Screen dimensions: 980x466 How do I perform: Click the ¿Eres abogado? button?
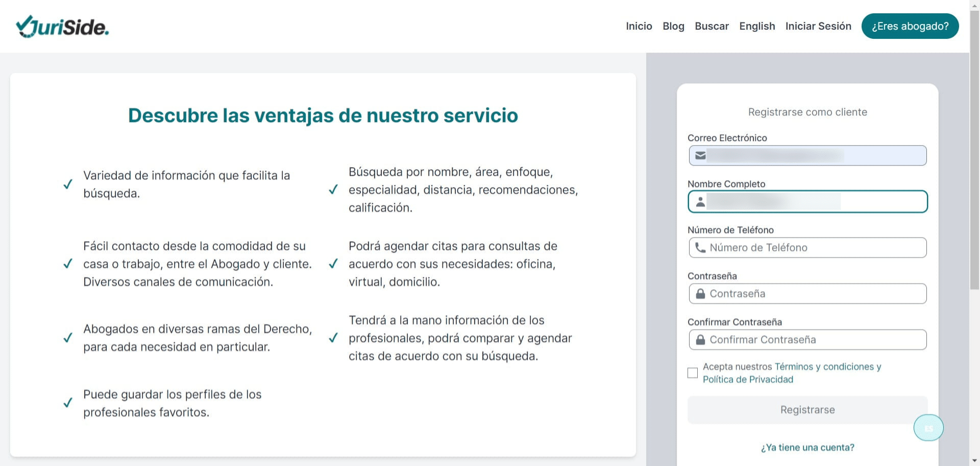click(x=910, y=26)
